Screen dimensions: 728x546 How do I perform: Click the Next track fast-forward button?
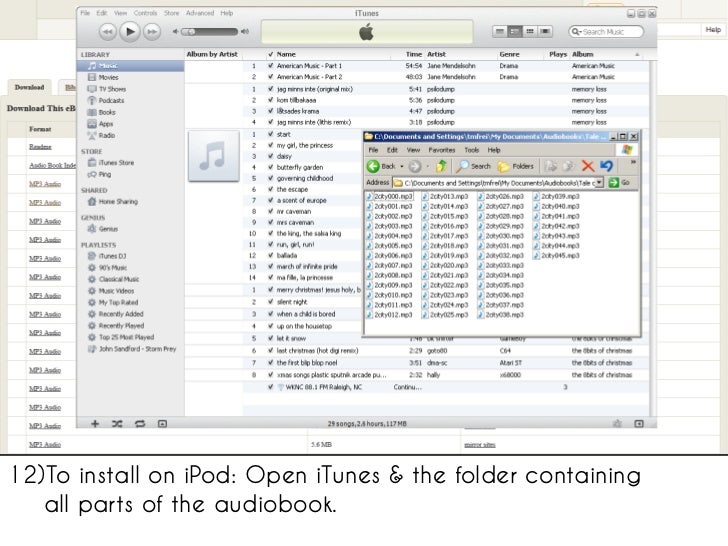tap(152, 32)
